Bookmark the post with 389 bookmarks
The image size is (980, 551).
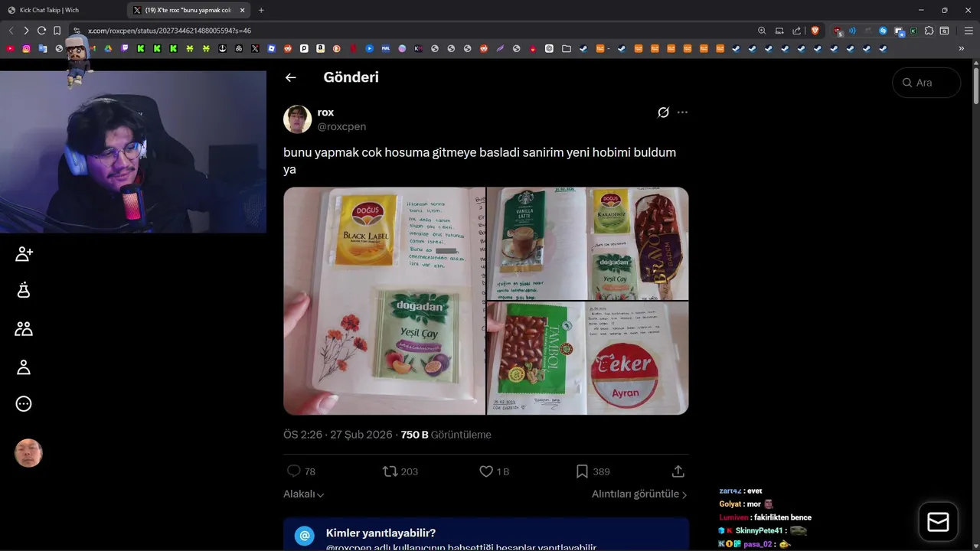tap(593, 471)
